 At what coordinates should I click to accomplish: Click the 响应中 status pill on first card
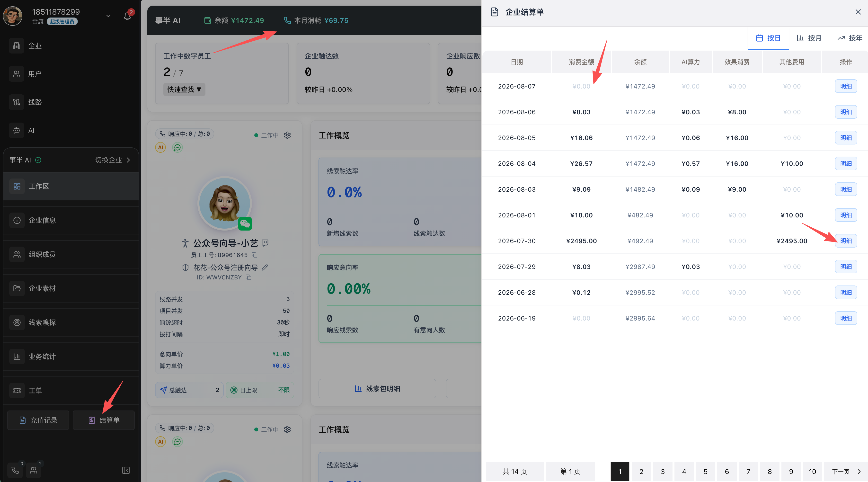click(184, 134)
